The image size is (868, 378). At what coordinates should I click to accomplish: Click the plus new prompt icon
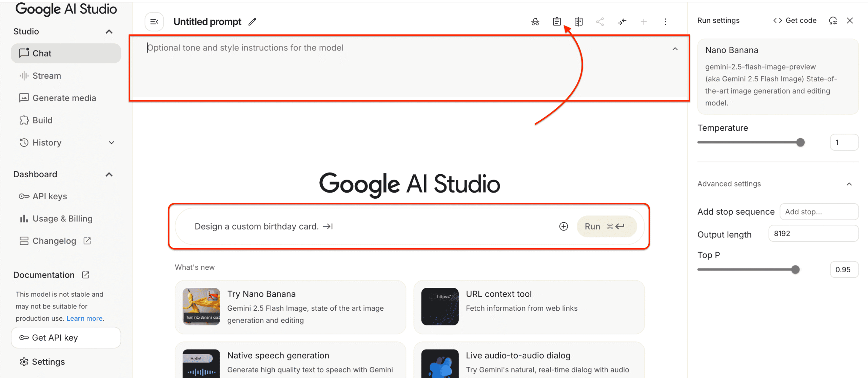pyautogui.click(x=644, y=22)
